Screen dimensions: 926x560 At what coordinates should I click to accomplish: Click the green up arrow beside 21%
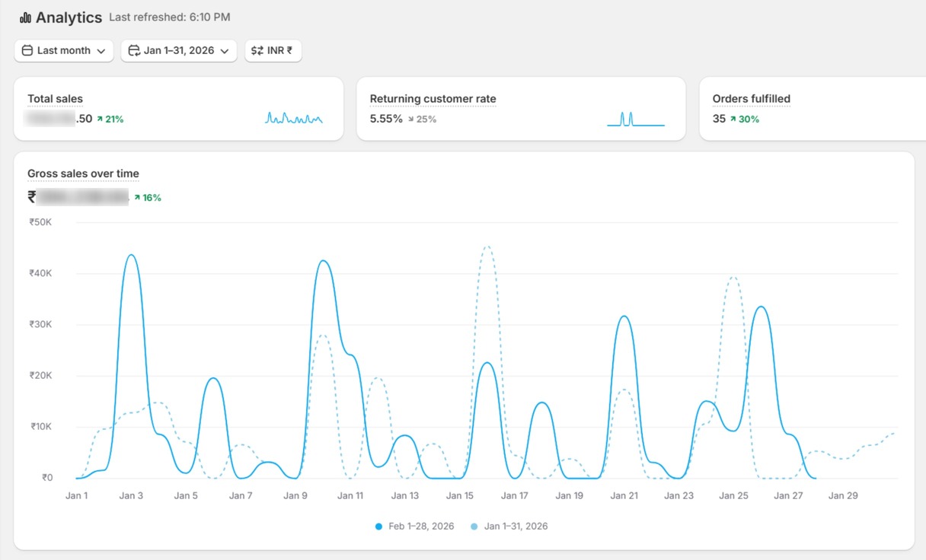click(100, 119)
